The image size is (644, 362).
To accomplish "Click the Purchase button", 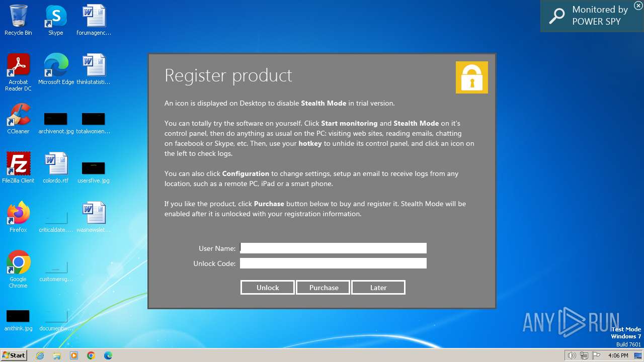I will [x=324, y=288].
